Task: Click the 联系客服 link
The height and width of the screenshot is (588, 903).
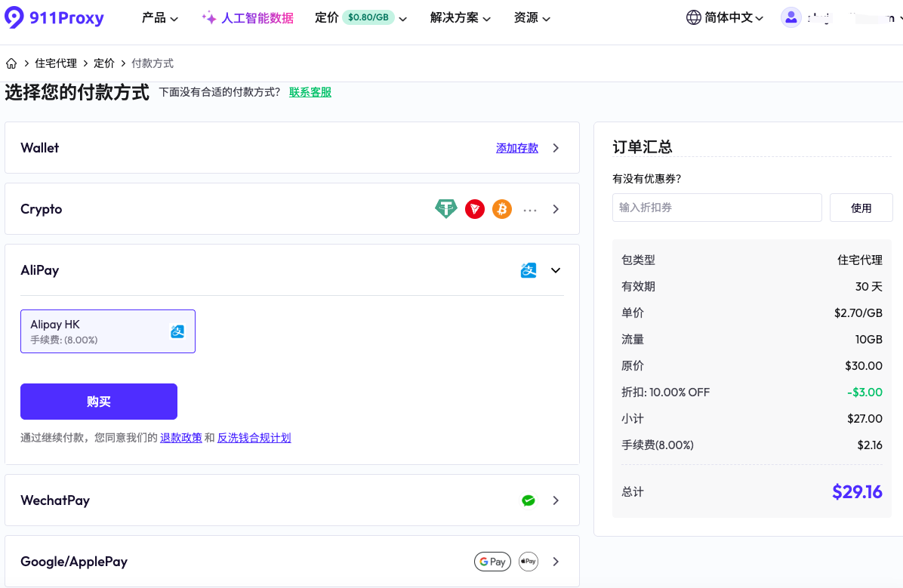Action: (310, 92)
